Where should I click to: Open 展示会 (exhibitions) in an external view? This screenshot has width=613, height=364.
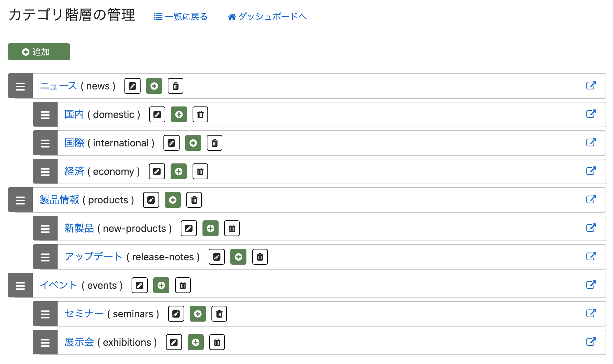point(591,342)
